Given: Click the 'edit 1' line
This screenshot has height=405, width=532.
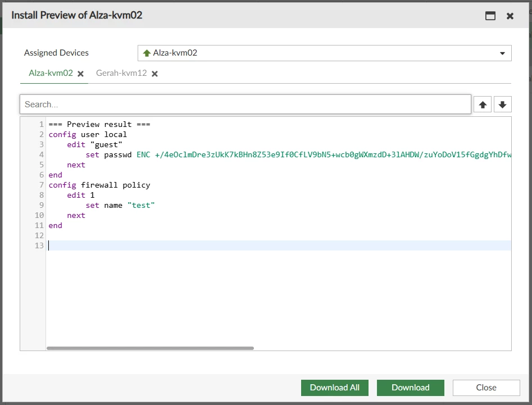Looking at the screenshot, I should click(x=81, y=195).
